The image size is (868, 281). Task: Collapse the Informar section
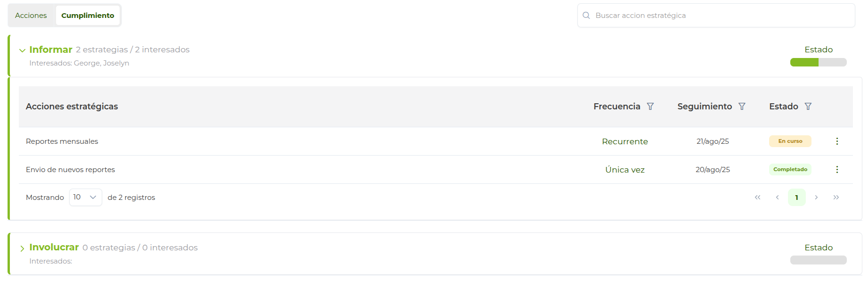[22, 50]
